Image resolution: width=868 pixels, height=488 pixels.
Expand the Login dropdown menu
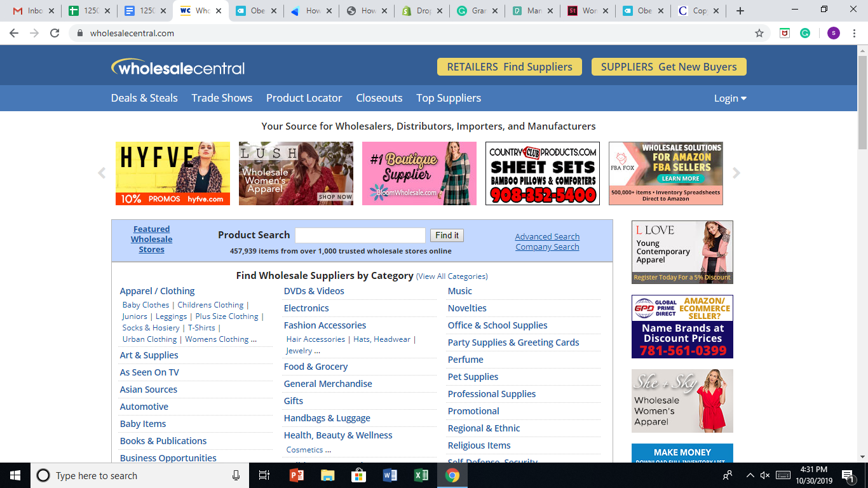(730, 98)
